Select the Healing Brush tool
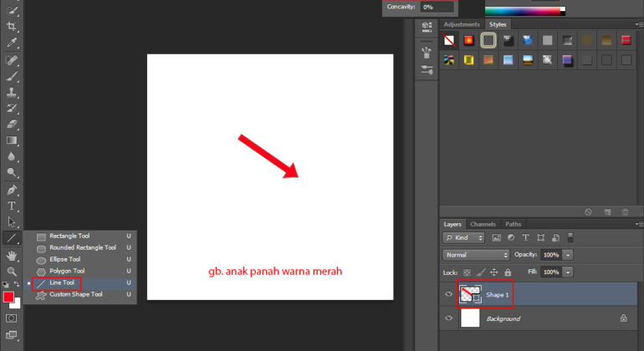644x351 pixels. click(12, 60)
